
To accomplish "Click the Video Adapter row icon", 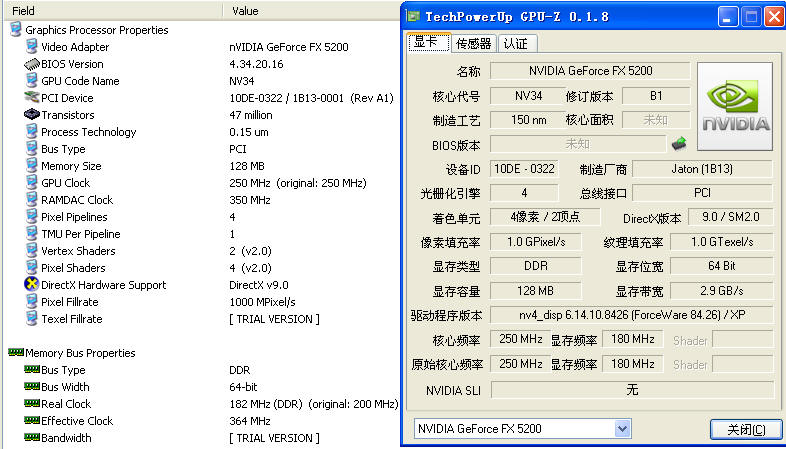I will 32,47.
